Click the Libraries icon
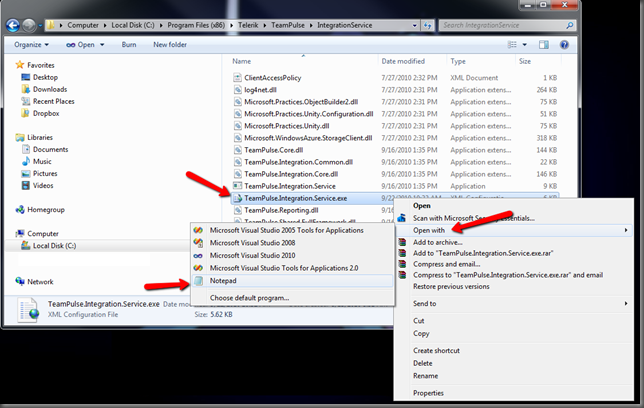The width and height of the screenshot is (644, 408). pos(20,137)
